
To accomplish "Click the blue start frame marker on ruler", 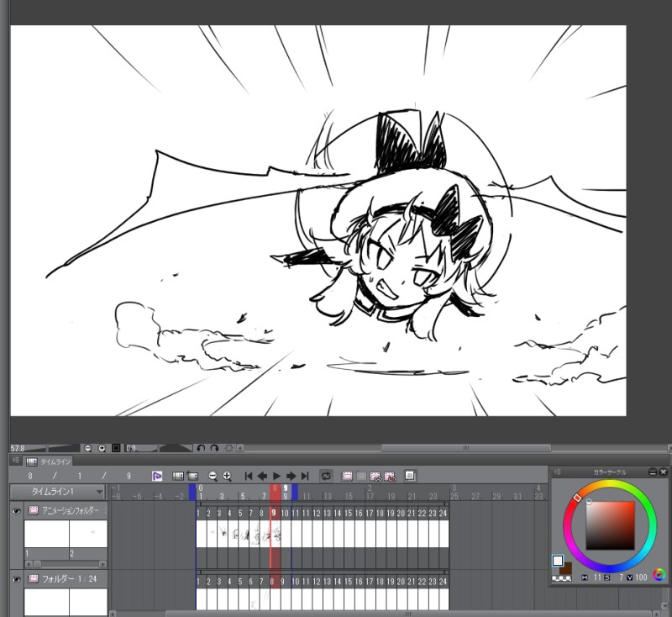I will point(192,493).
